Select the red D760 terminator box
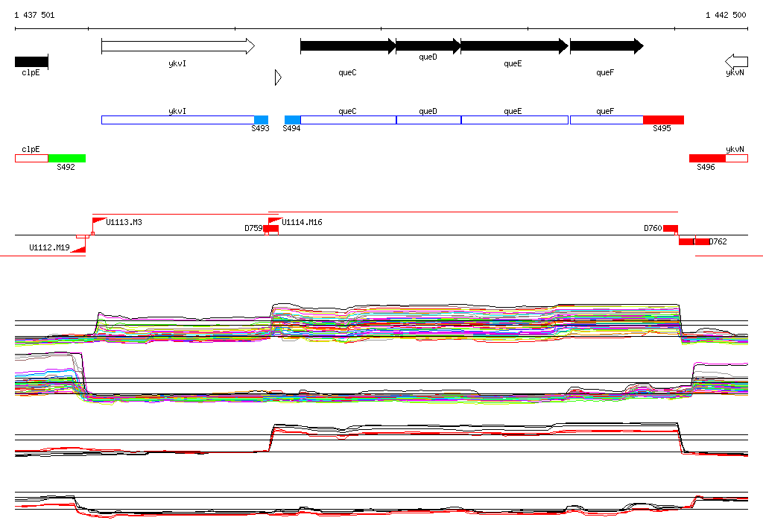The image size is (763, 532). pos(671,228)
